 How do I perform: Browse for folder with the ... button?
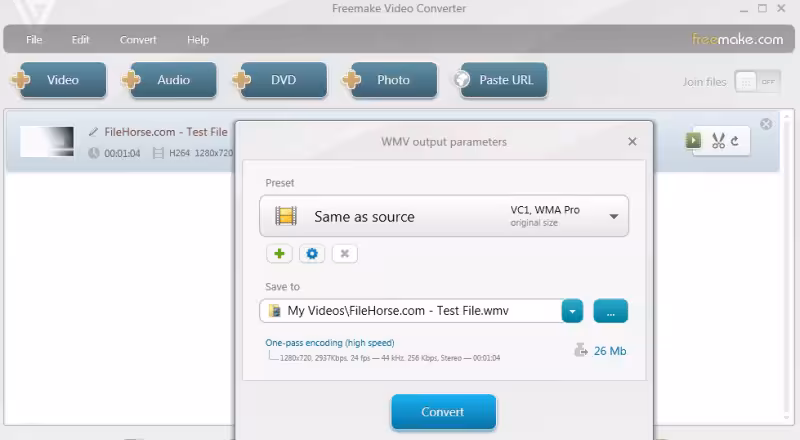(611, 311)
